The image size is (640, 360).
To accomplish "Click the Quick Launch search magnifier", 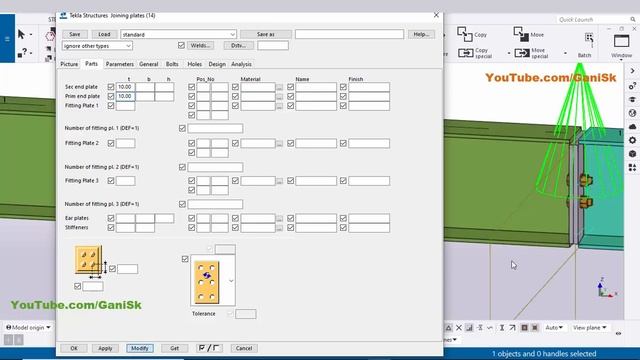I will point(633,20).
